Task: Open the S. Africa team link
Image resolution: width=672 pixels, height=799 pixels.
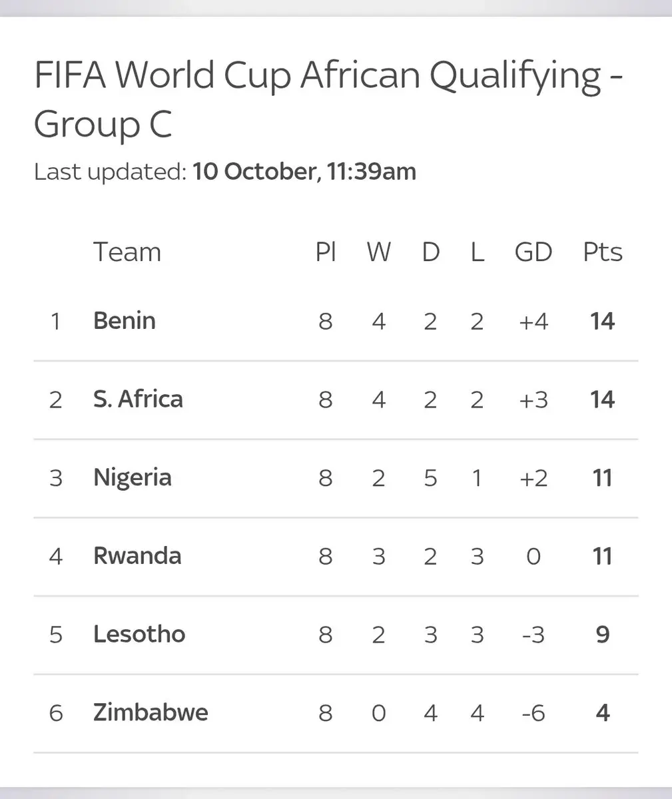Action: pos(138,400)
